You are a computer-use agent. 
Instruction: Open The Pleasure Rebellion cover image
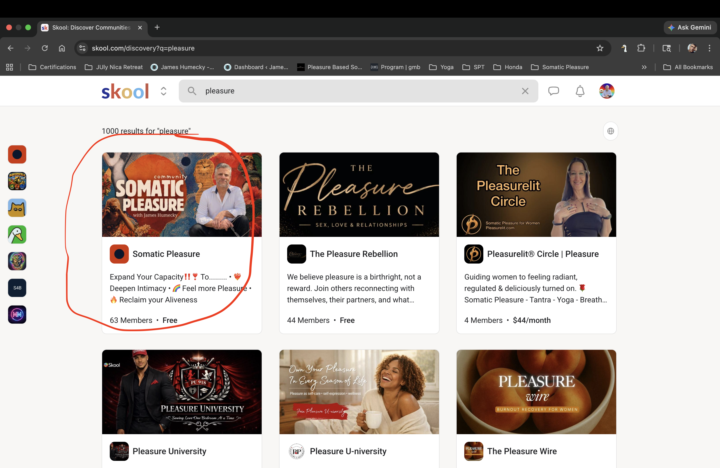coord(359,195)
